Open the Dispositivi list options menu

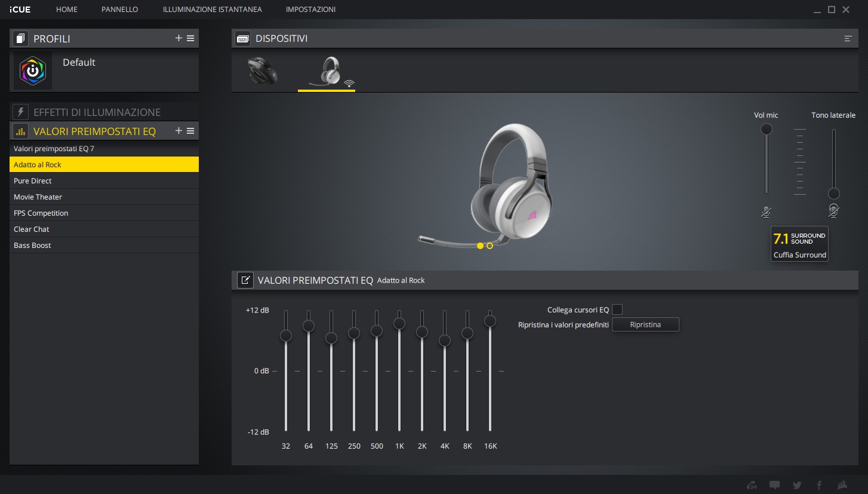point(848,39)
